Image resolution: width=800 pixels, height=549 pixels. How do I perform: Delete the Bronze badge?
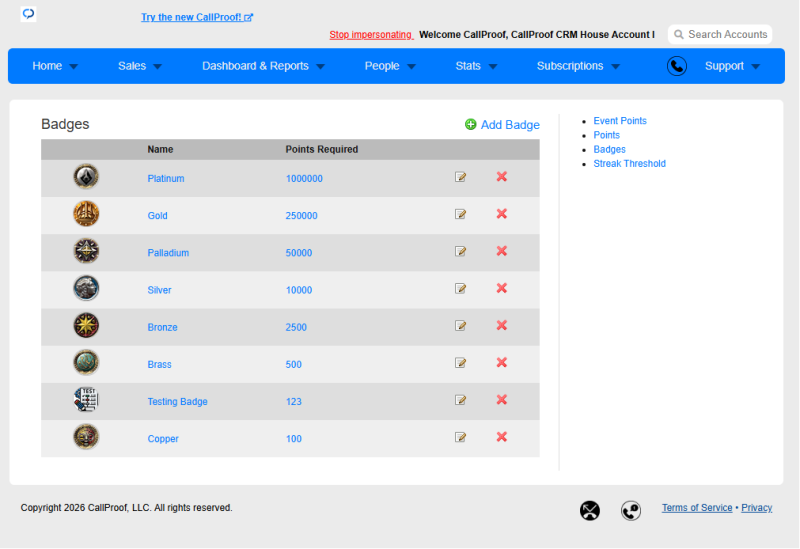pyautogui.click(x=502, y=326)
